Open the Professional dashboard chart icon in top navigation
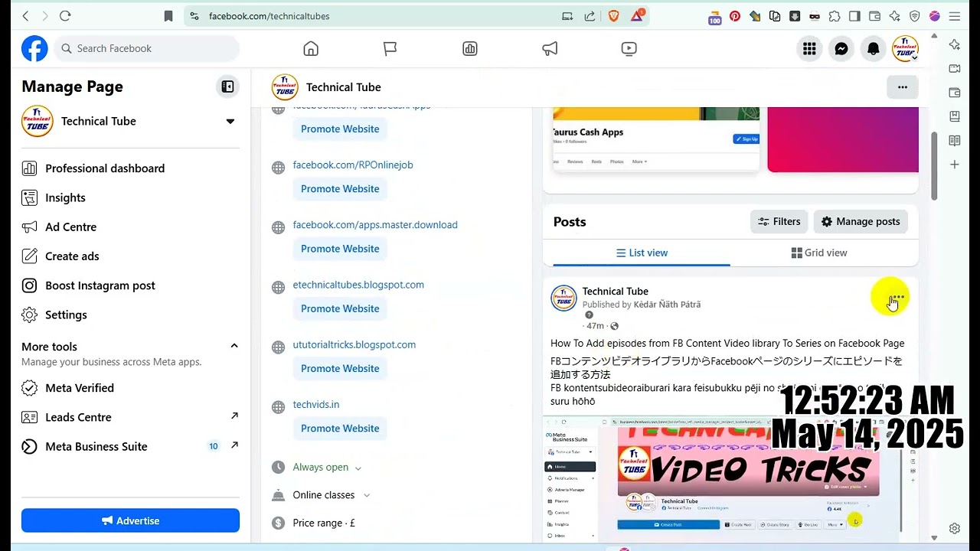The height and width of the screenshot is (551, 980). coord(470,49)
